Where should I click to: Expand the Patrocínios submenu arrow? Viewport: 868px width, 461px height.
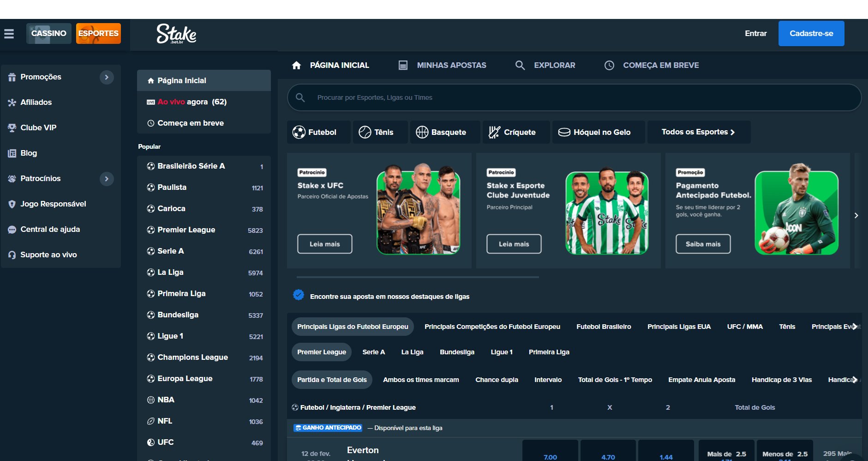pos(107,179)
